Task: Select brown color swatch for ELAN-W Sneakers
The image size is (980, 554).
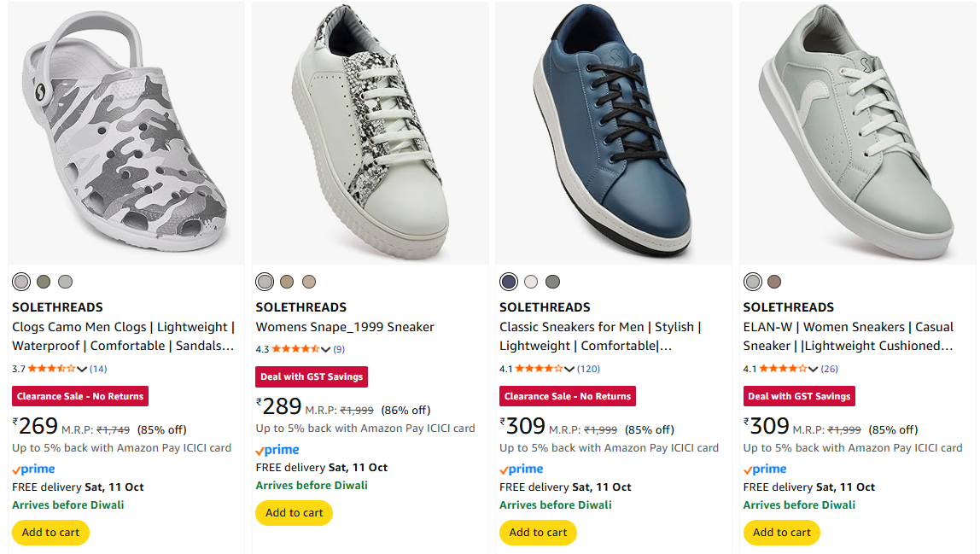Action: point(774,282)
